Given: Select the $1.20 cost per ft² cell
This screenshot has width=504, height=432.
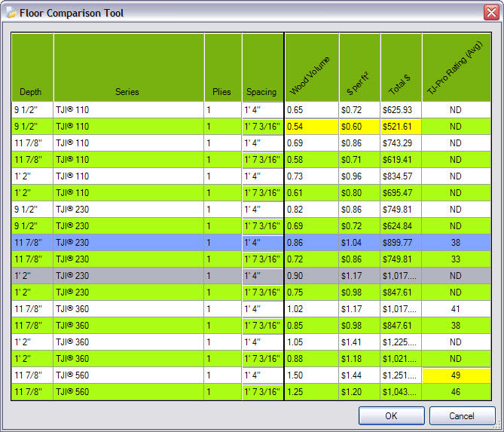Looking at the screenshot, I should click(x=359, y=392).
